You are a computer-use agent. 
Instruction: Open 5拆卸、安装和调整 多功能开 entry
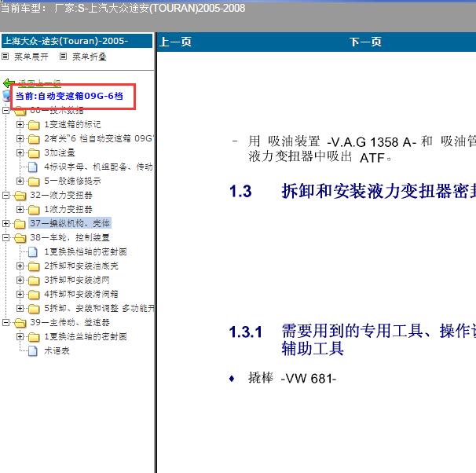point(99,309)
